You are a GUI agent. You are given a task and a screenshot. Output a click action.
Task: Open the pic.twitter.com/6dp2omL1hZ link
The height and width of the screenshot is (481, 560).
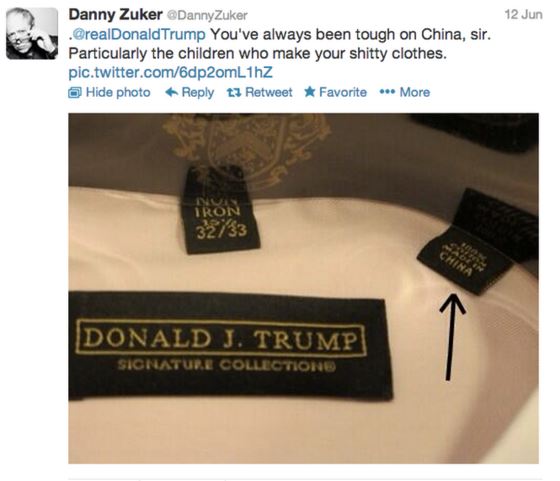click(170, 72)
